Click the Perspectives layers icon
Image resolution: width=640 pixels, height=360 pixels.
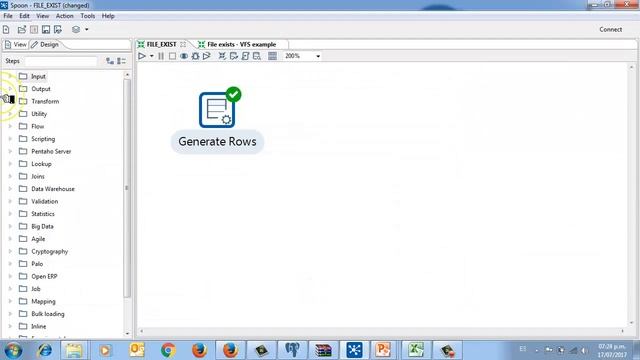(x=76, y=29)
